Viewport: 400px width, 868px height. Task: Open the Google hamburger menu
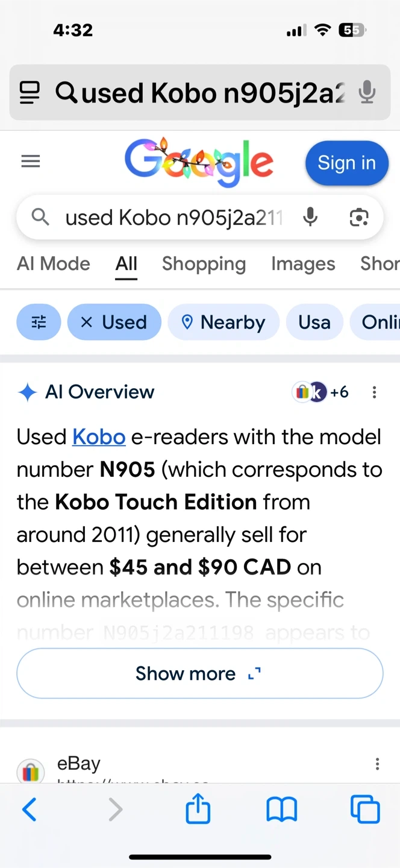[x=31, y=162]
